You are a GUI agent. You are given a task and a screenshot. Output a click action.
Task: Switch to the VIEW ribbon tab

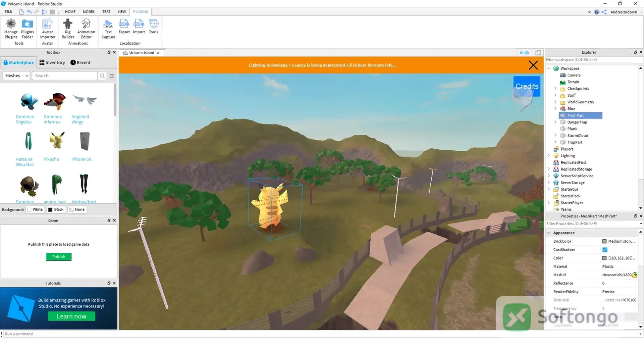[121, 12]
